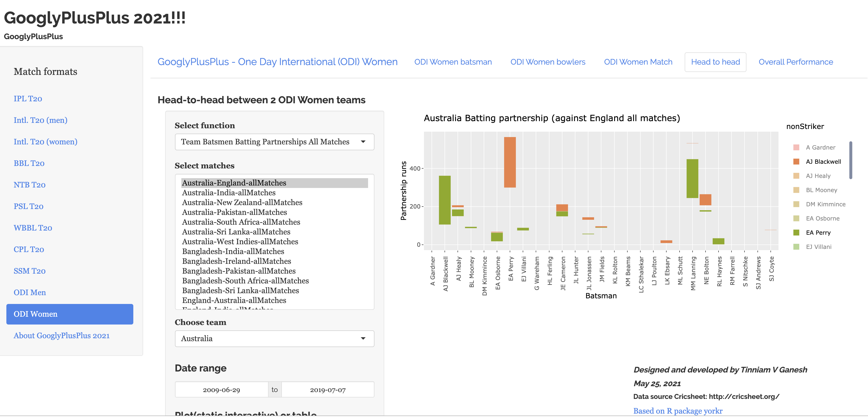This screenshot has width=868, height=418.
Task: Open the WBBL T20 sidebar link
Action: 33,228
